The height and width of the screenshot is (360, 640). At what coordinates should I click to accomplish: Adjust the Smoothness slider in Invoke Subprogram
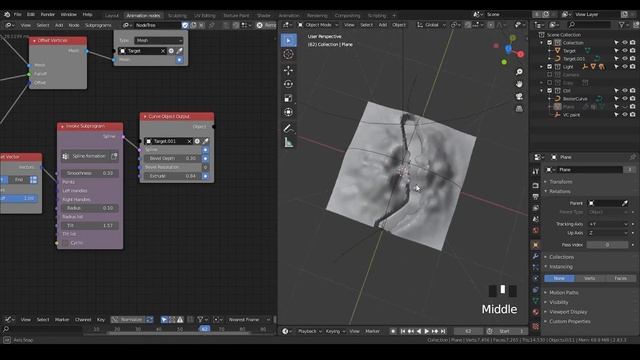pos(90,173)
